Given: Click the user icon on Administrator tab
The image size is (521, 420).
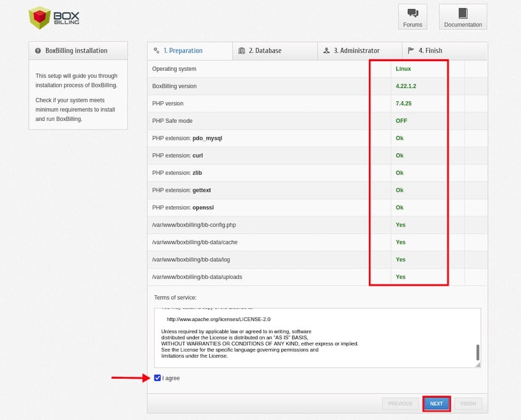Looking at the screenshot, I should [326, 50].
